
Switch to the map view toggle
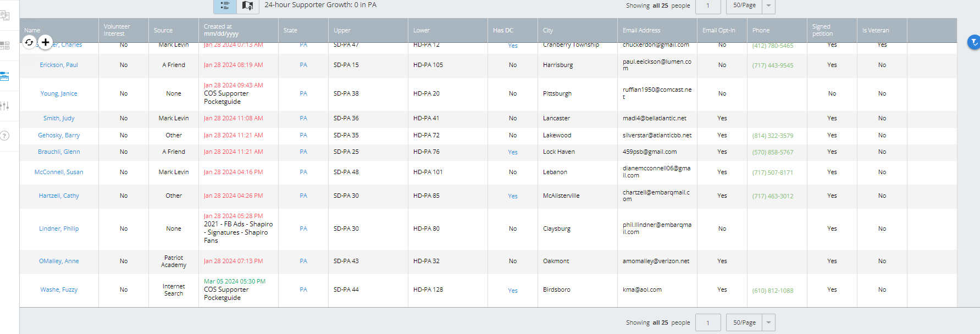pyautogui.click(x=248, y=6)
